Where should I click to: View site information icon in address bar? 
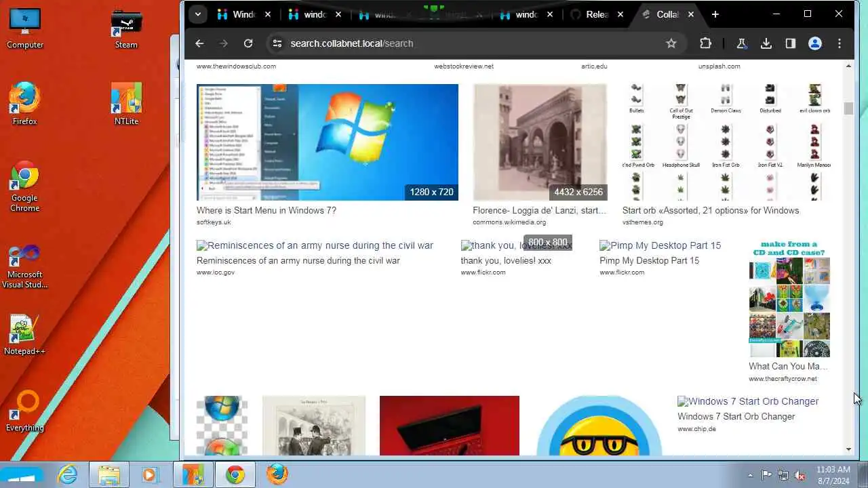[x=277, y=43]
